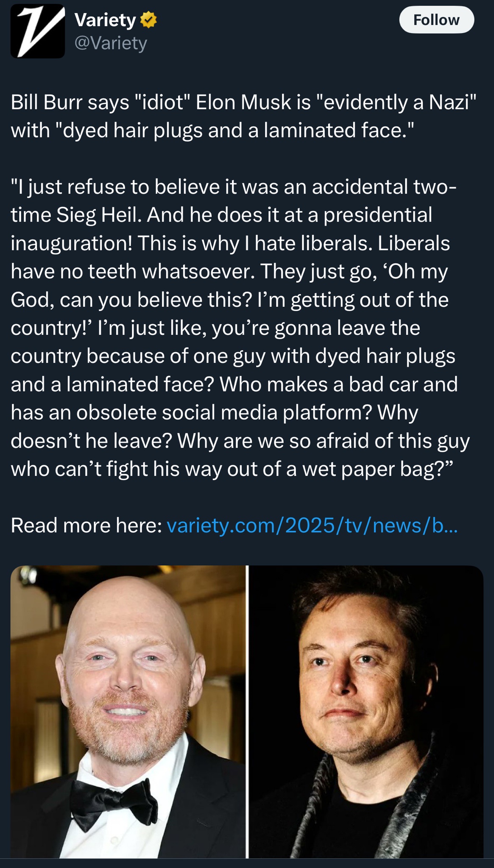The image size is (494, 868).
Task: Open the Variety profile avatar logo
Action: coord(38,31)
